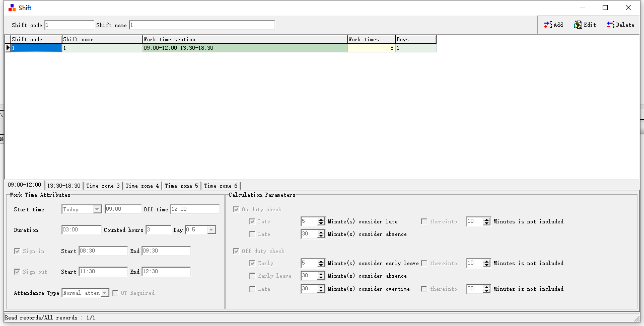Screen dimensions: 644x326
Task: Adjust the early leave absence minutes spinner
Action: tap(321, 276)
